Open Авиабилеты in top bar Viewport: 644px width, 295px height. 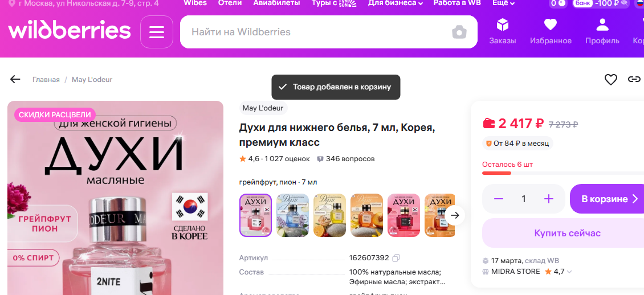[x=276, y=3]
